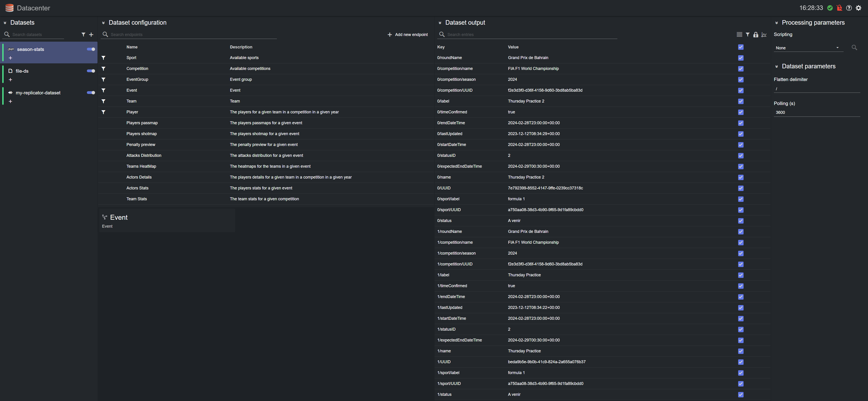868x401 pixels.
Task: Disable the my-replicator-dataset switch
Action: (91, 93)
